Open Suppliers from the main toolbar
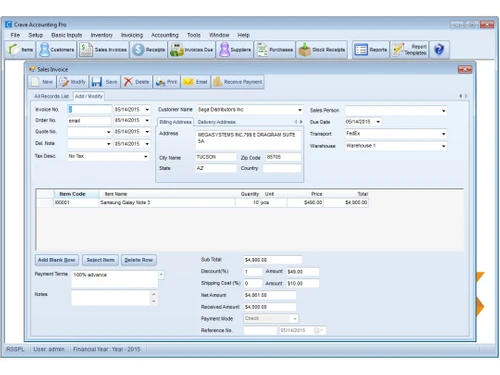 coord(235,50)
